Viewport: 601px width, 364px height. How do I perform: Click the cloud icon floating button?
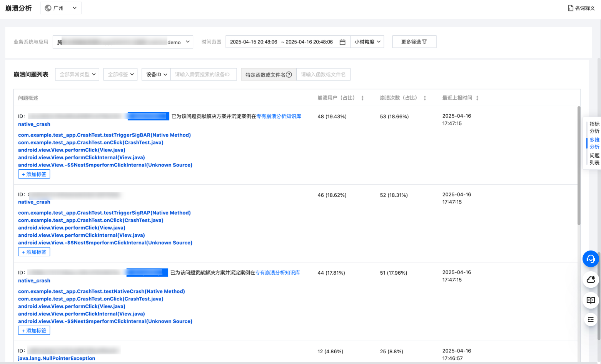591,280
